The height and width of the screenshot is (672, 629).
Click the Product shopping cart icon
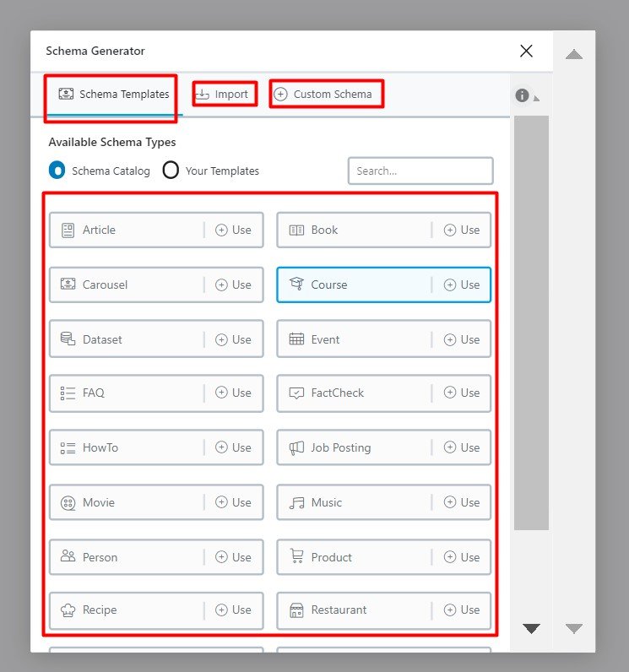[x=296, y=557]
